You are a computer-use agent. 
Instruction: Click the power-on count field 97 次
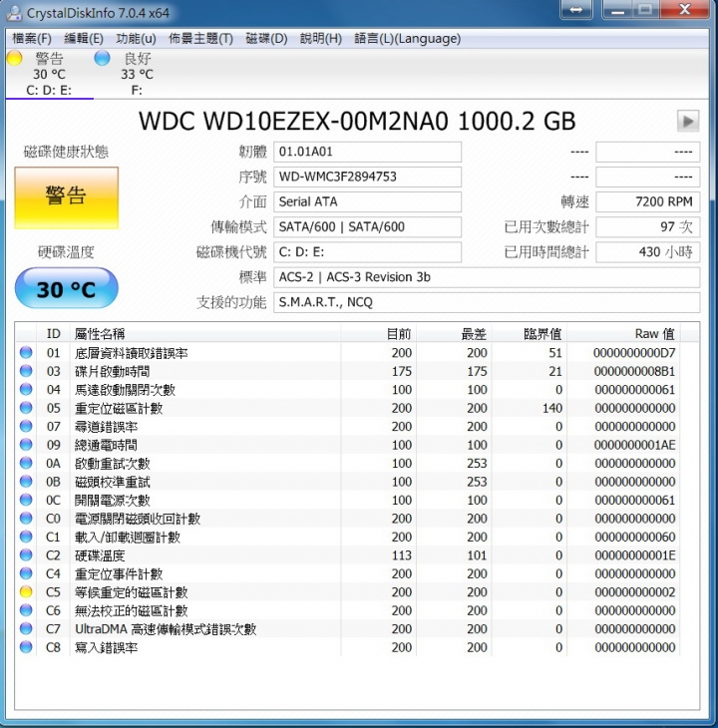[647, 227]
